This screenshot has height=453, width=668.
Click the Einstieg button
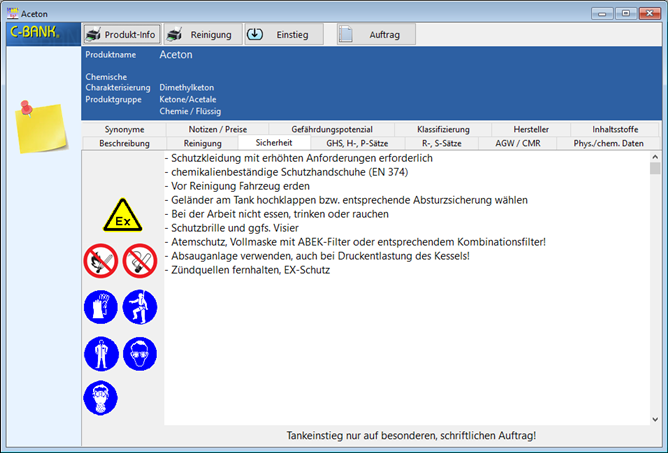click(284, 34)
